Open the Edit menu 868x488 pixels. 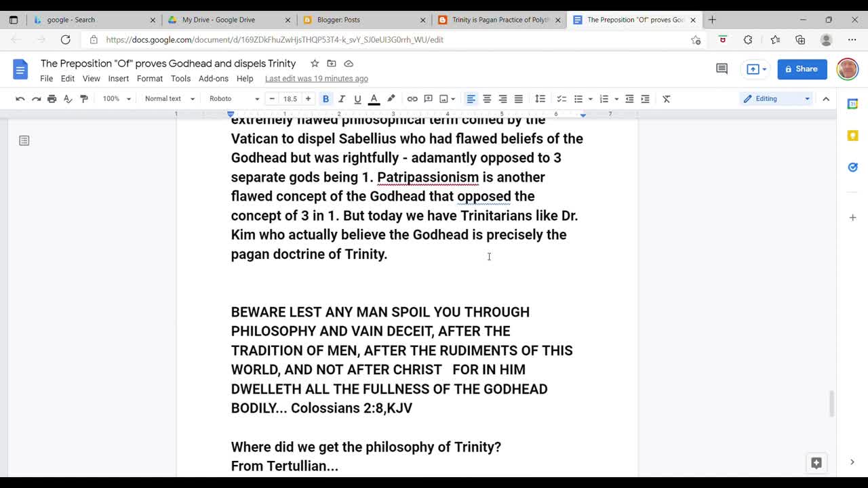(x=68, y=79)
